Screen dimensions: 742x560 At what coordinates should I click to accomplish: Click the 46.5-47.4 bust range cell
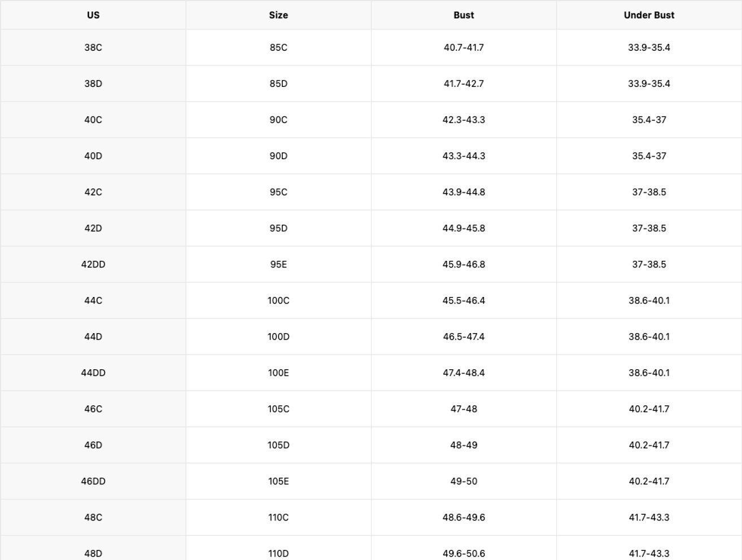click(464, 336)
